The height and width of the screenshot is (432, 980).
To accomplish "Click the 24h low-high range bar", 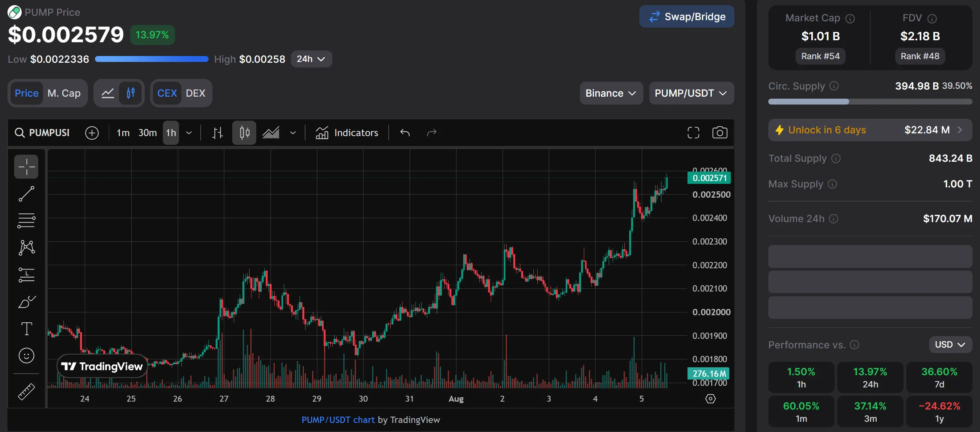I will click(x=152, y=59).
